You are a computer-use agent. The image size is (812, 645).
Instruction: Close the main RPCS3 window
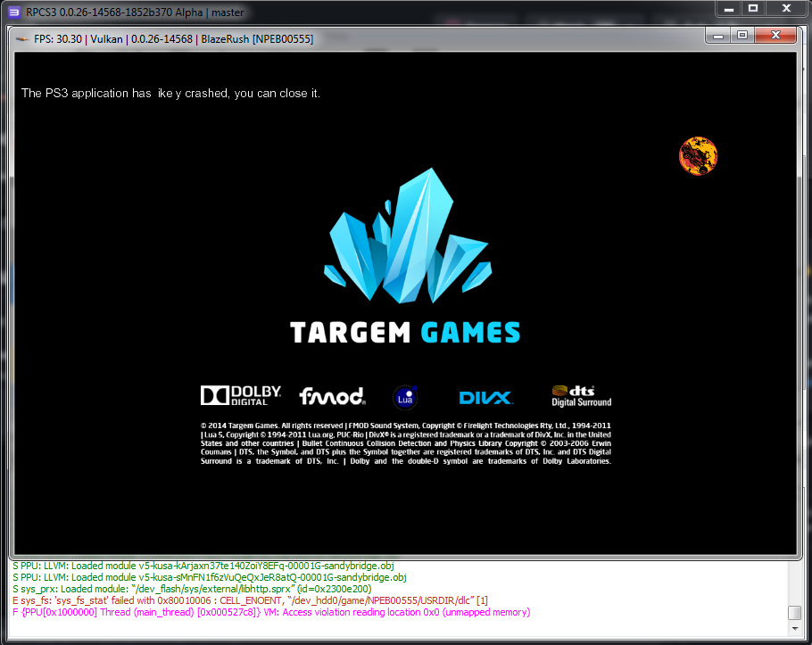pos(786,9)
